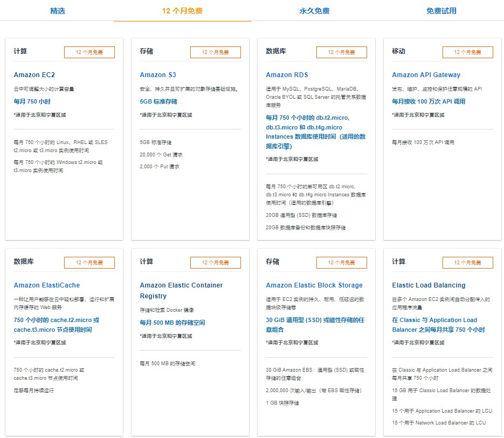Viewport: 504px width, 438px height.
Task: Click the 5GB 标准存储 highlighted offer
Action: [x=158, y=101]
